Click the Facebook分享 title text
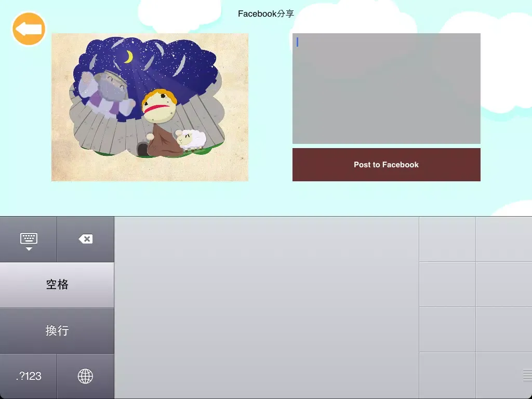Viewport: 532px width, 399px height. [265, 14]
